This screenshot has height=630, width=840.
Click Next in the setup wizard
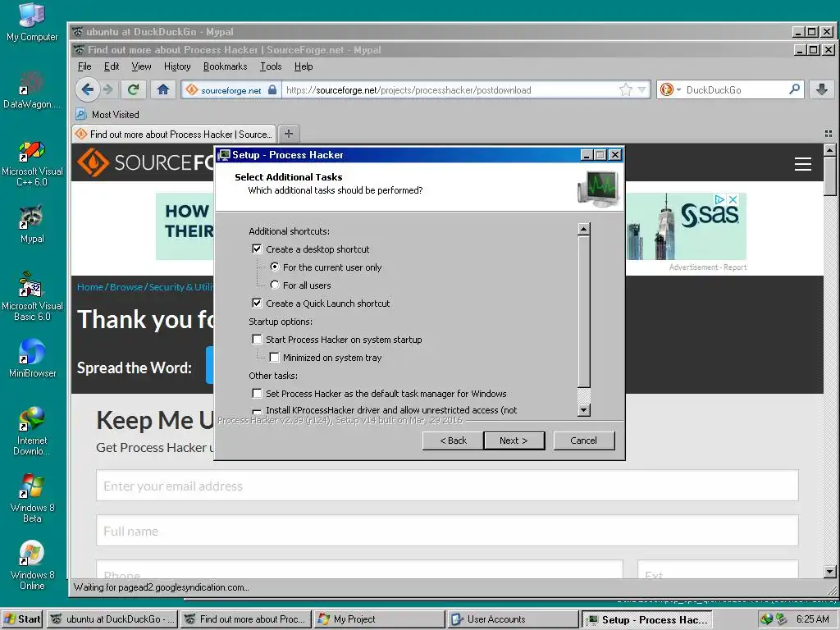click(514, 441)
